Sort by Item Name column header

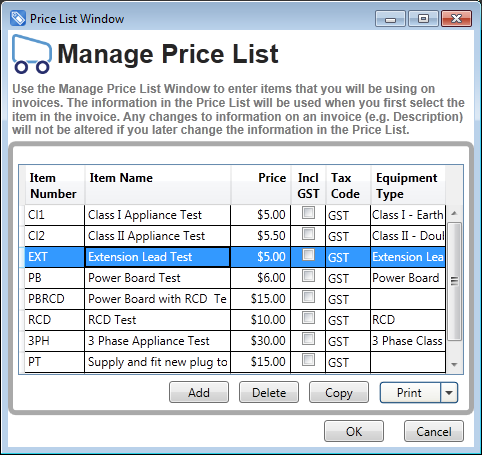(158, 185)
